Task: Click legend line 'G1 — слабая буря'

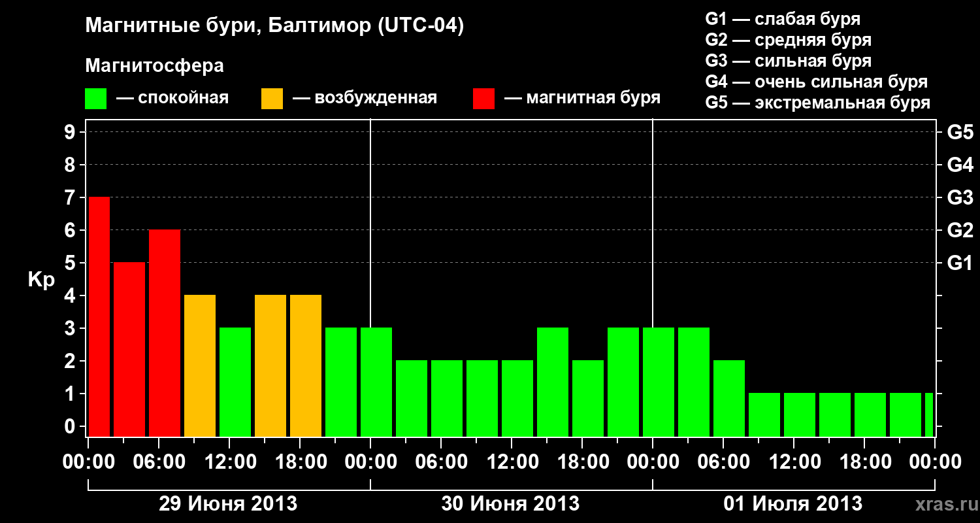Action: (783, 19)
